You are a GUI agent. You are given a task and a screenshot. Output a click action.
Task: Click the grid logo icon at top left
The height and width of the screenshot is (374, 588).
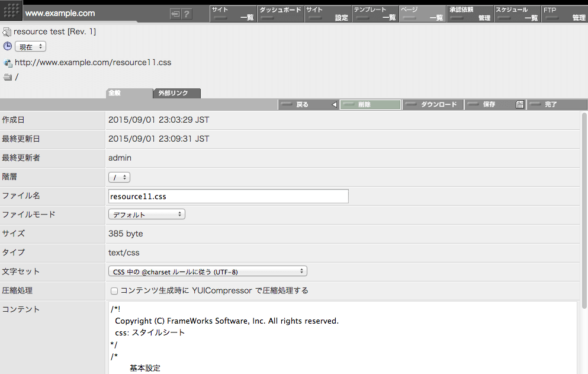12,11
